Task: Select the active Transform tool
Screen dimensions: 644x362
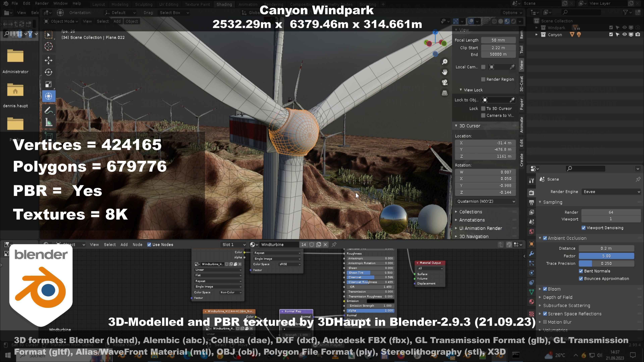Action: pyautogui.click(x=48, y=96)
